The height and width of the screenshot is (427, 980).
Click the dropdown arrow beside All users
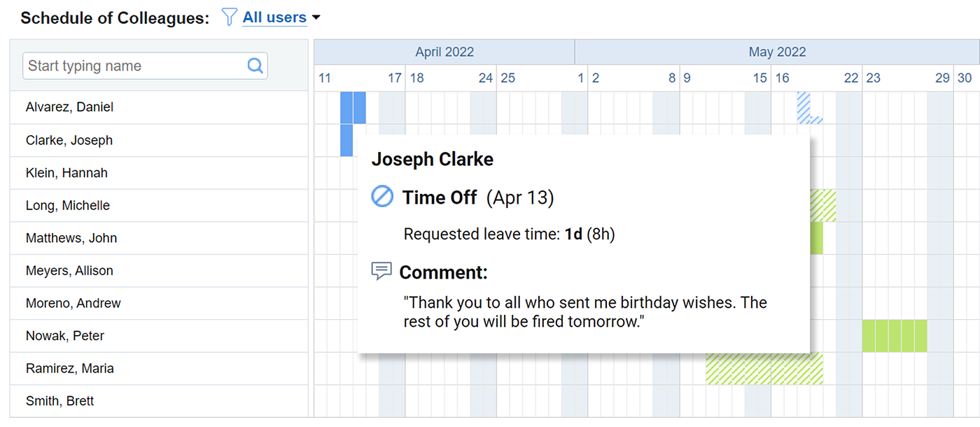[x=316, y=17]
